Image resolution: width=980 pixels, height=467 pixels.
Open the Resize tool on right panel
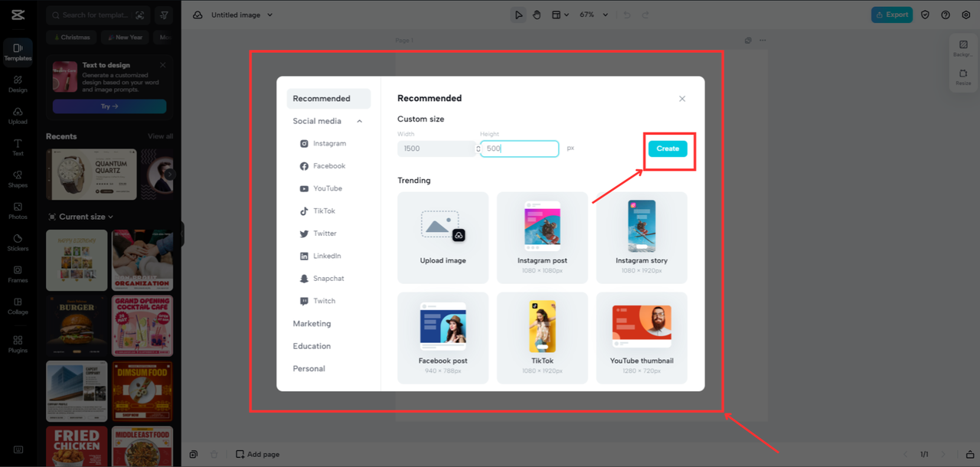[x=963, y=77]
